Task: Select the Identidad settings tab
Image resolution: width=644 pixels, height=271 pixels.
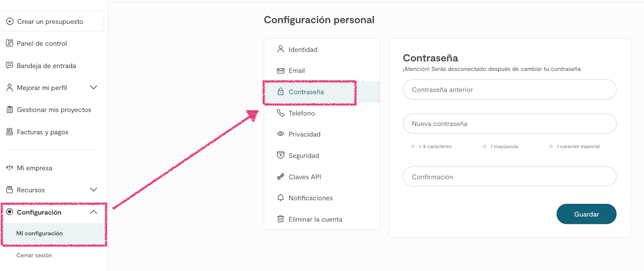Action: [302, 50]
